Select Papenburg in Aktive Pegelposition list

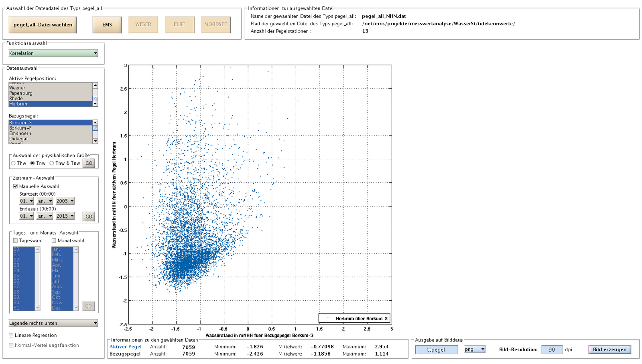pos(51,93)
